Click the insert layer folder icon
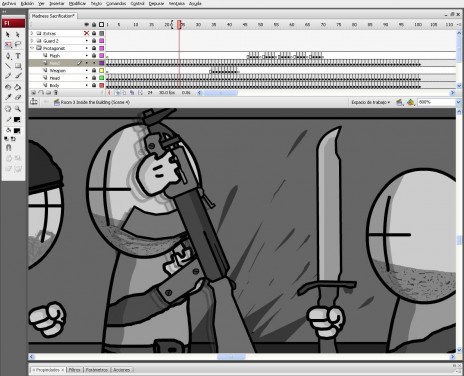This screenshot has height=376, width=464. pyautogui.click(x=48, y=93)
